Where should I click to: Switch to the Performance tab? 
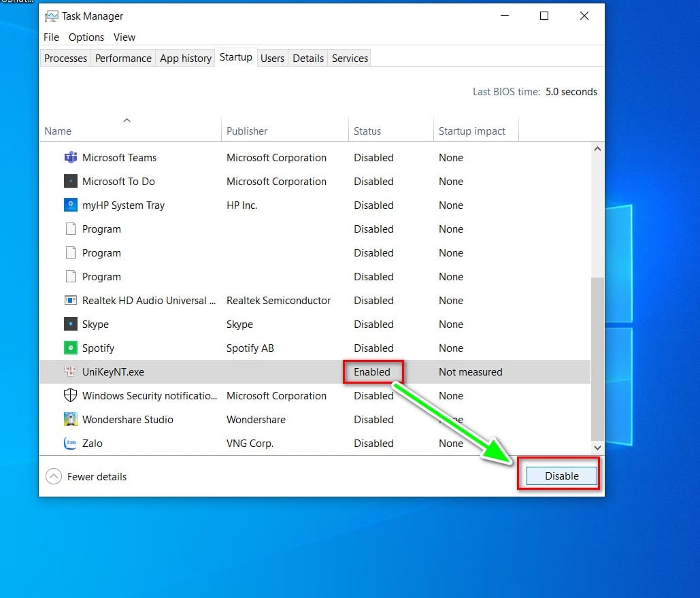coord(123,58)
